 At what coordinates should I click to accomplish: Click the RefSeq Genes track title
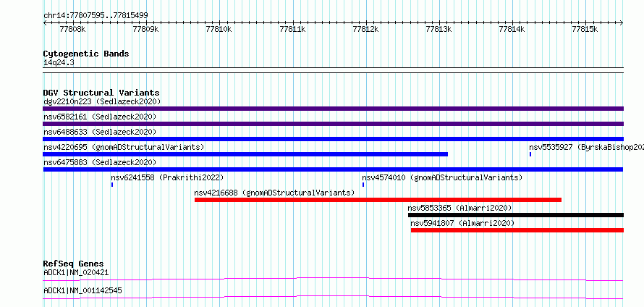click(74, 264)
